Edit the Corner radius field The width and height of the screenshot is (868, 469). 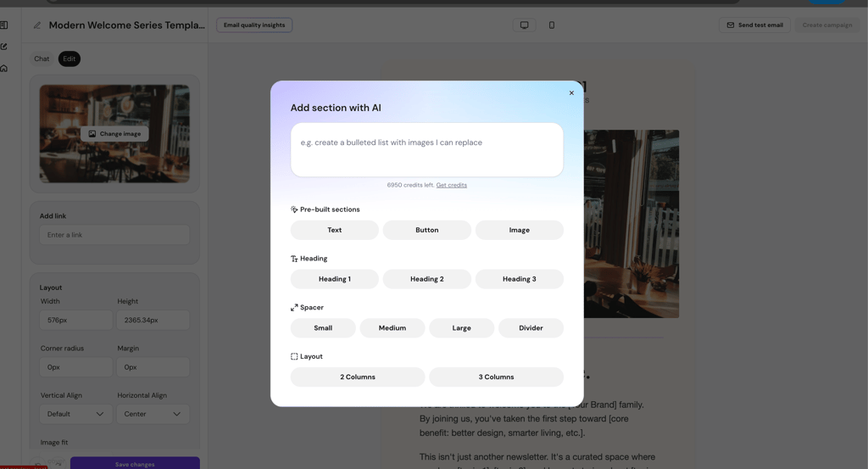pos(75,367)
